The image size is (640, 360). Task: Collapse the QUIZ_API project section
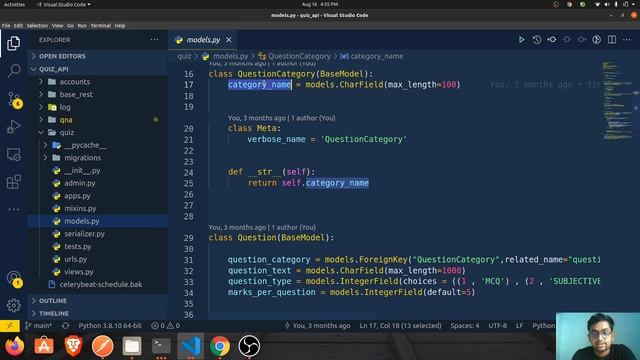(98, 69)
